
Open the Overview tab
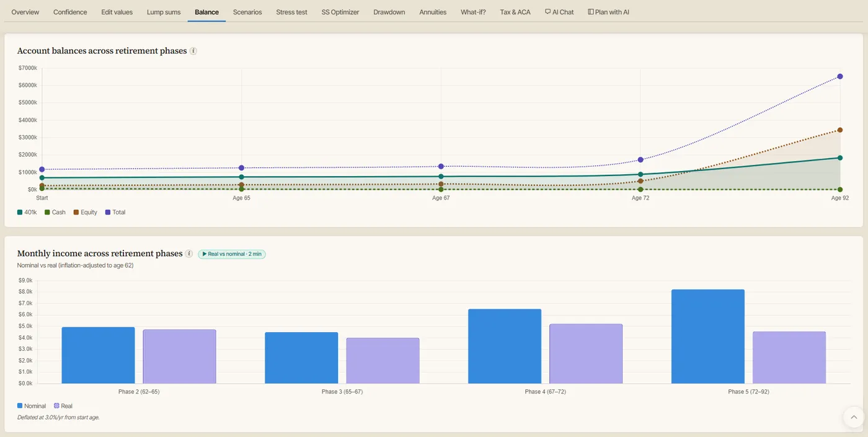(x=25, y=12)
